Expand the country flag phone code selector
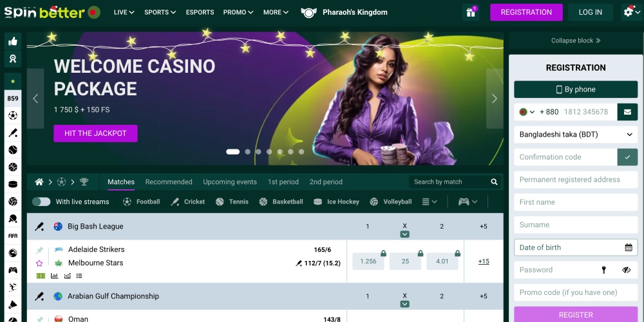Image resolution: width=644 pixels, height=322 pixels. click(x=527, y=111)
